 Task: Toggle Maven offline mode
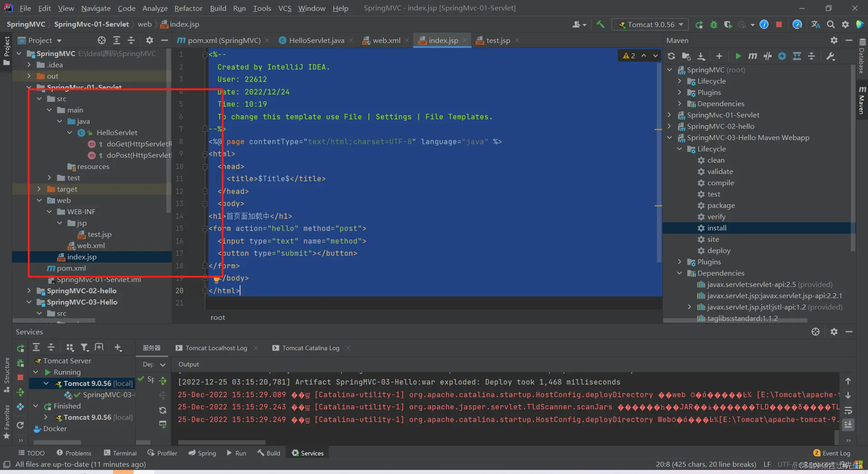(x=768, y=56)
